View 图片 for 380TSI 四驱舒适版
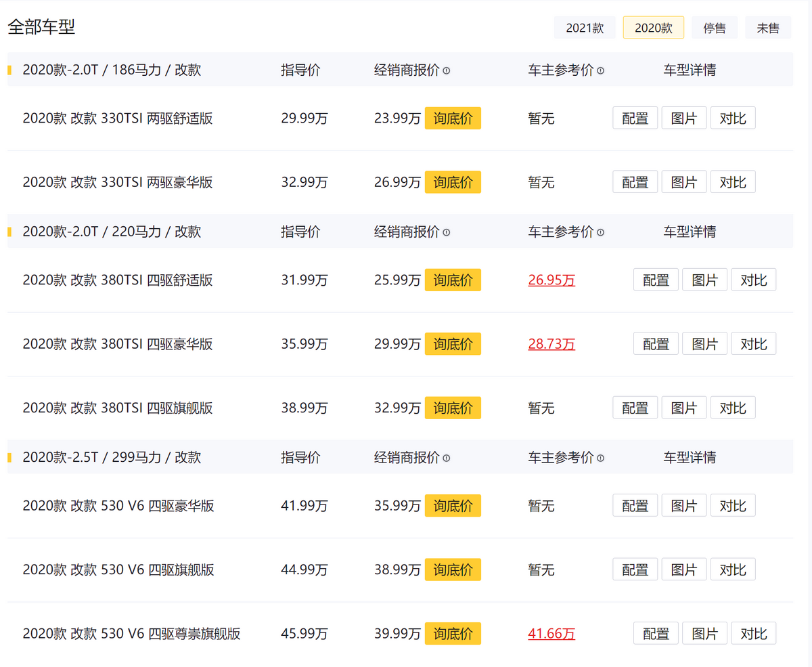 (x=704, y=280)
